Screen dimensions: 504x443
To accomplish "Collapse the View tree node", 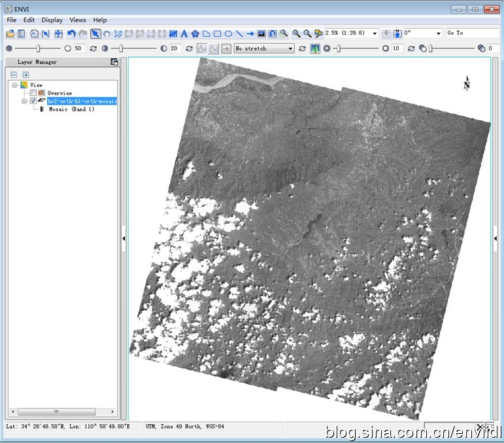I will click(14, 85).
